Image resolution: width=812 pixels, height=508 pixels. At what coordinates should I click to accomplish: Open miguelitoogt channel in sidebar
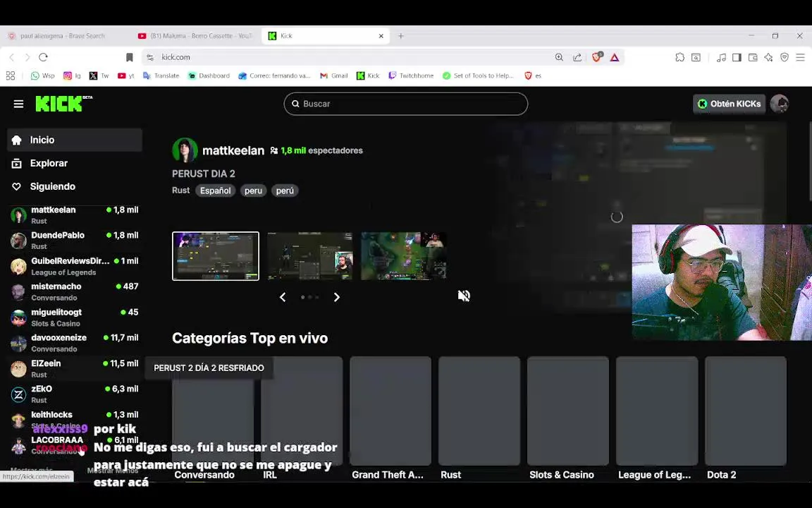[x=75, y=317]
